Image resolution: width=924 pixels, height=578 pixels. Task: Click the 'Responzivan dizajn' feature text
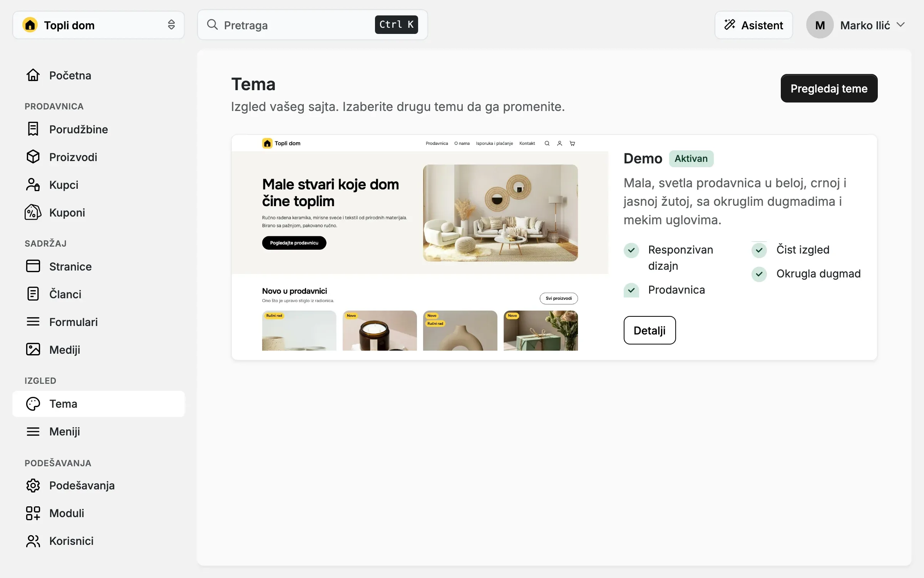[x=680, y=257]
